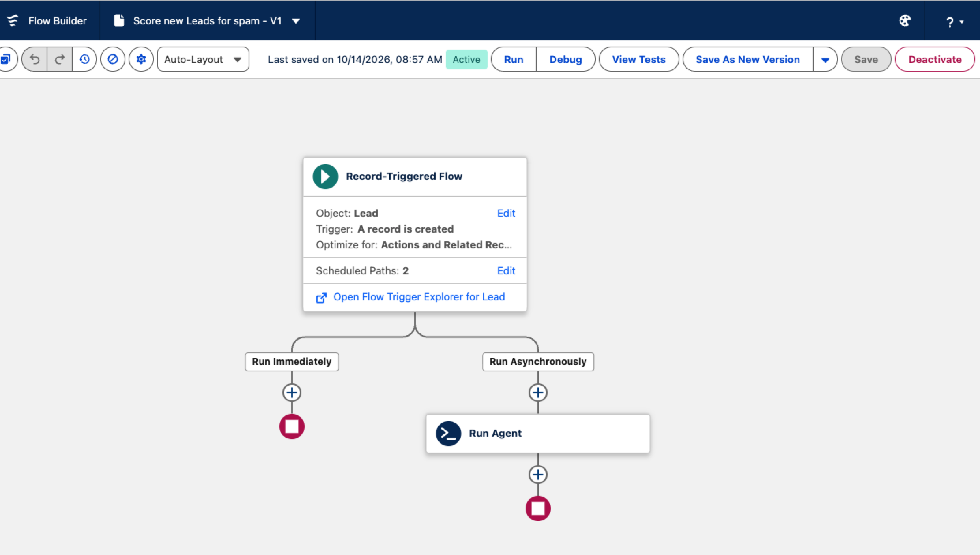980x555 pixels.
Task: Add element under Run Immediately
Action: 292,393
